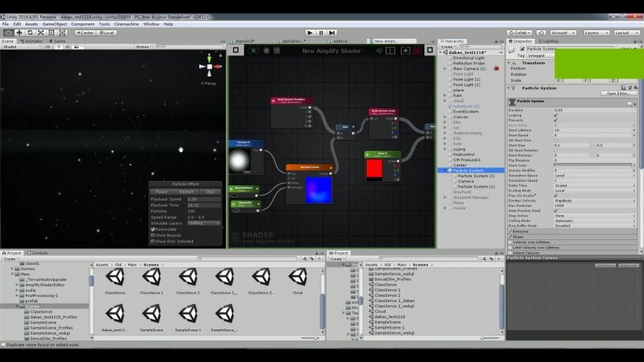
Task: Click the Pause button in the toolbar
Action: point(321,33)
